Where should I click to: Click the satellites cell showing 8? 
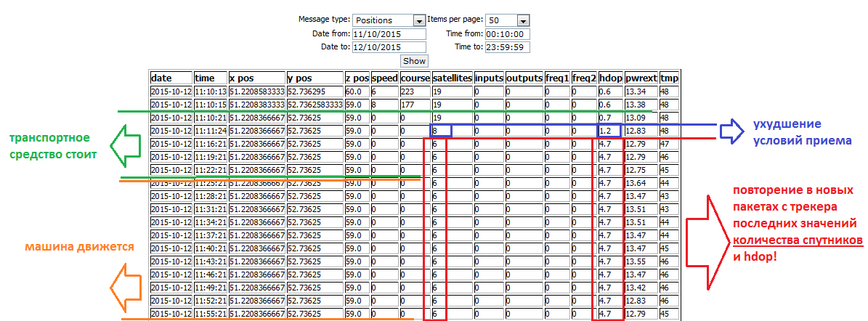point(441,131)
